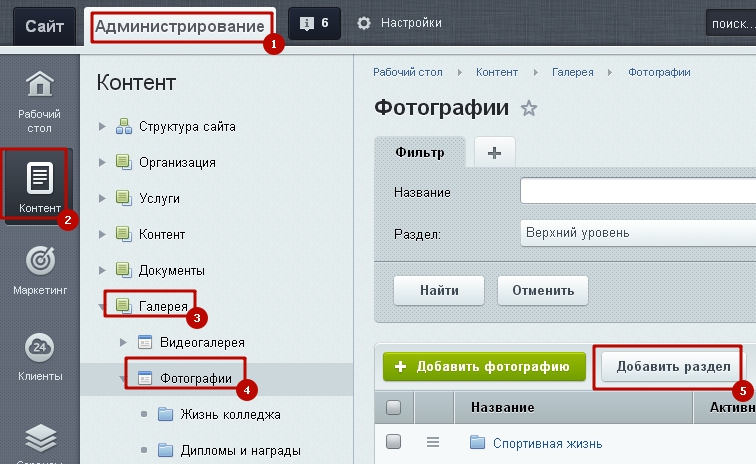Open the Рабочий стол sidebar icon

click(39, 101)
